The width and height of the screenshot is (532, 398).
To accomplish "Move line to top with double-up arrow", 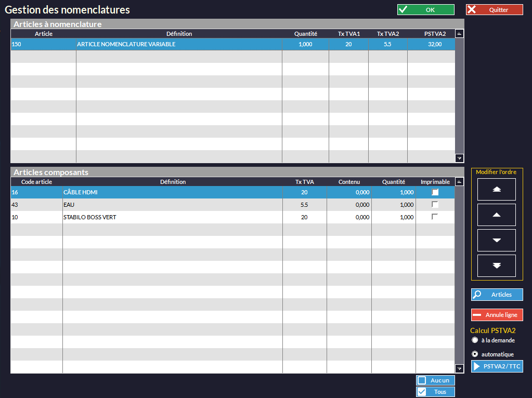I will click(496, 190).
